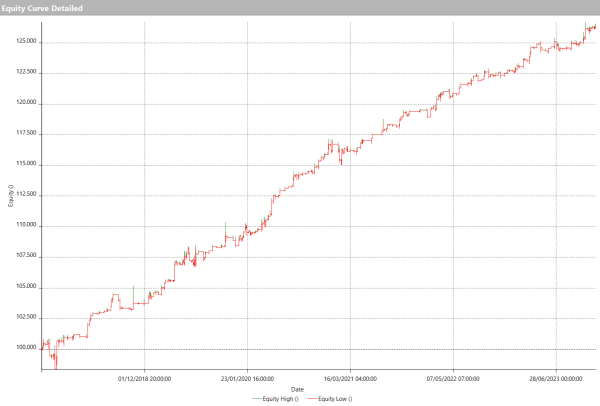The image size is (600, 406).
Task: Select the 07/05/2022 07:00:00 date label
Action: pos(453,379)
